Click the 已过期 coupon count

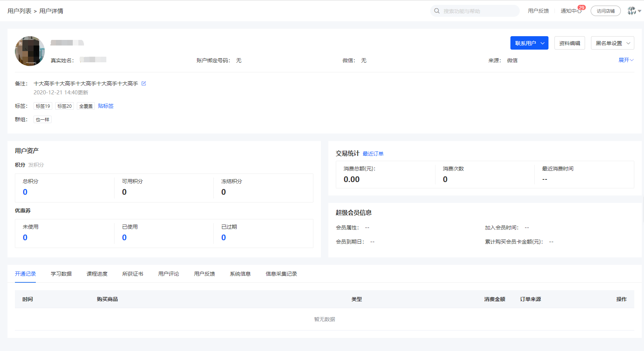[x=223, y=237]
